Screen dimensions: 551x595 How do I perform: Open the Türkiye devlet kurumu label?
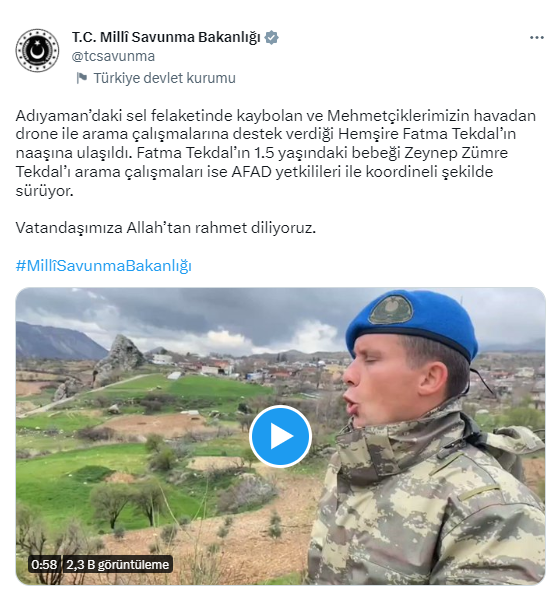click(x=165, y=78)
